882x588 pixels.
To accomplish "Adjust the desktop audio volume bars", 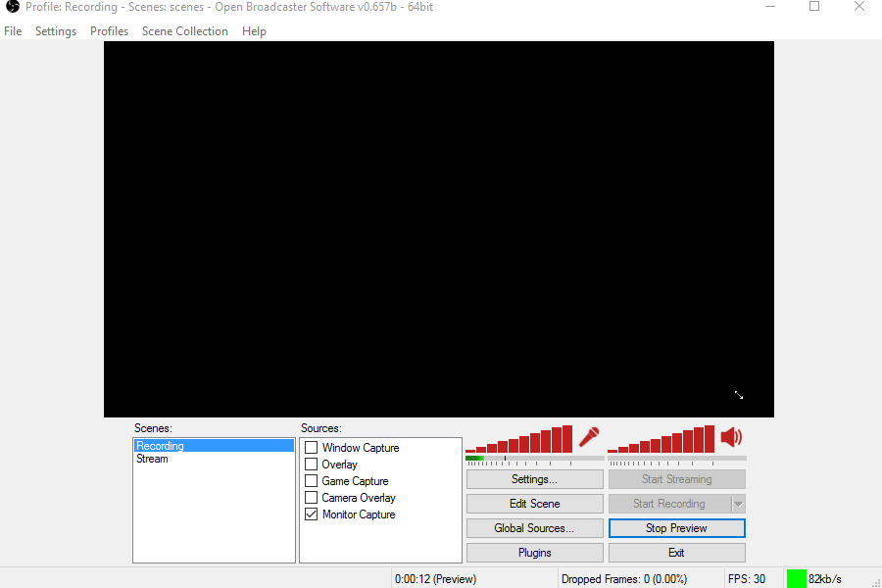I will [661, 439].
